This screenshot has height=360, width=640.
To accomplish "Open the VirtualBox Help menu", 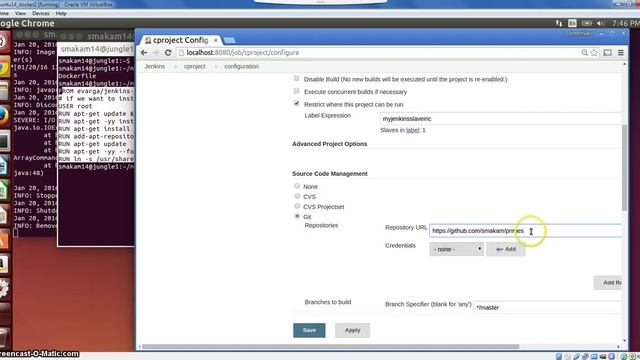I will pos(61,13).
